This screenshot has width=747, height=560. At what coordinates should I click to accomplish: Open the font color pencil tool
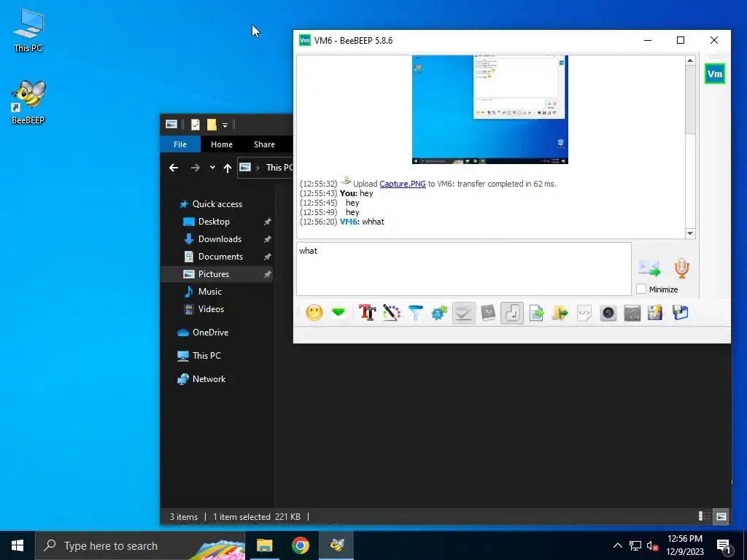391,313
